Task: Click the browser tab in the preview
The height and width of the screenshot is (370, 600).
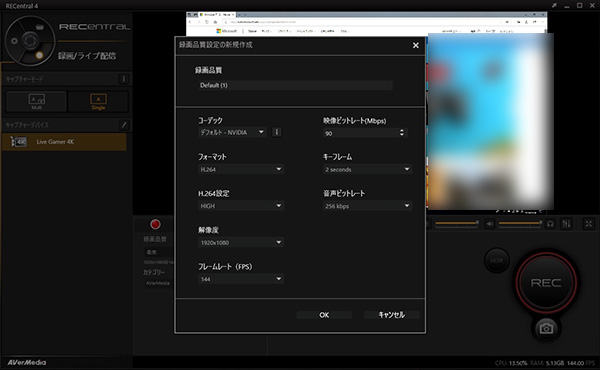Action: (x=218, y=15)
